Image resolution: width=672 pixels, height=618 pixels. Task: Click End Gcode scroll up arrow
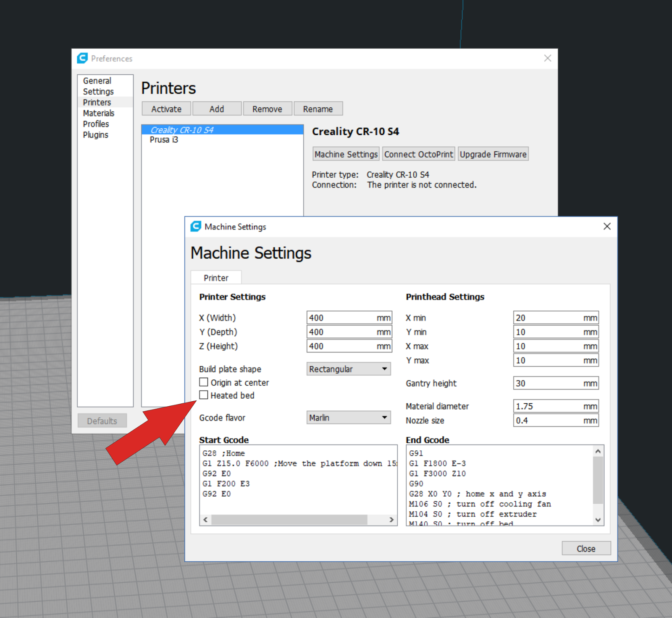(x=598, y=451)
